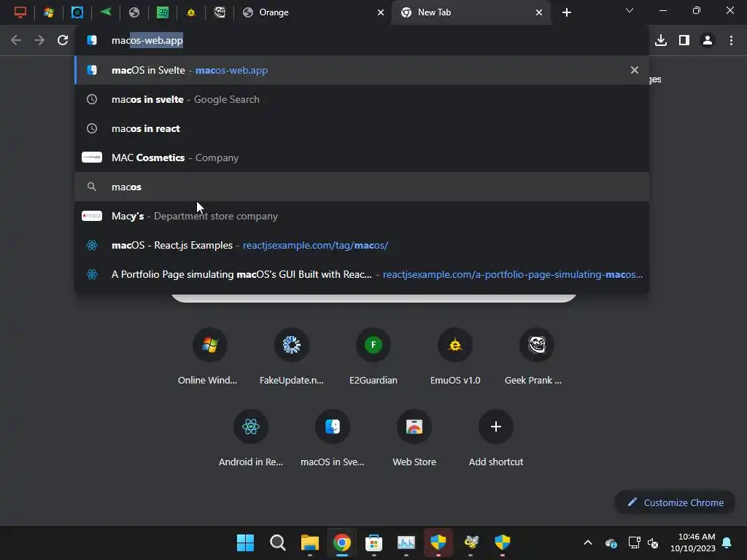Screen dimensions: 747x560
Task: Switch to the pinned green spreadsheet tab
Action: [163, 12]
